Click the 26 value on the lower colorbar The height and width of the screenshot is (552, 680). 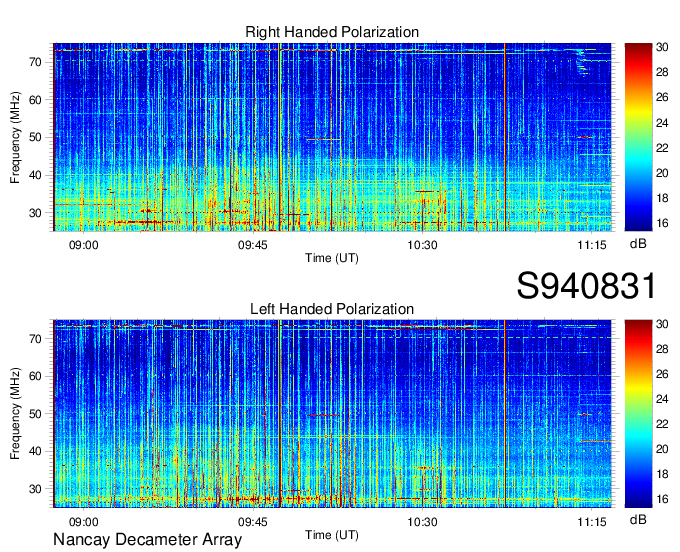coord(662,374)
